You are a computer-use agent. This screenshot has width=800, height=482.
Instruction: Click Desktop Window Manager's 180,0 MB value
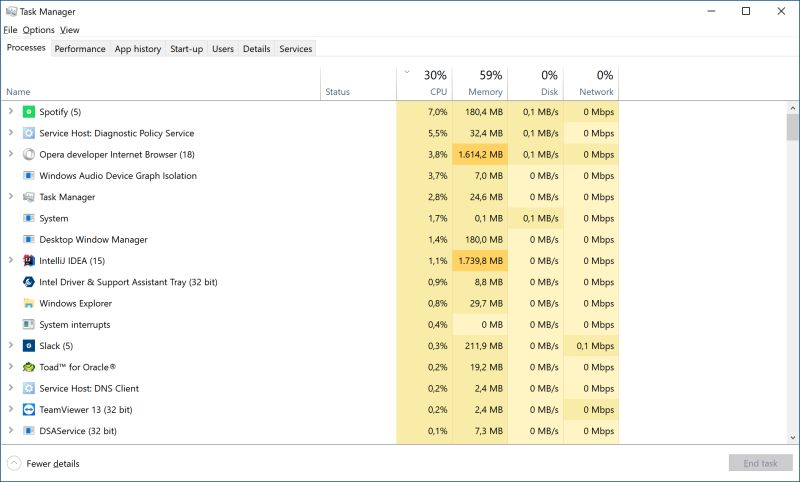[484, 239]
